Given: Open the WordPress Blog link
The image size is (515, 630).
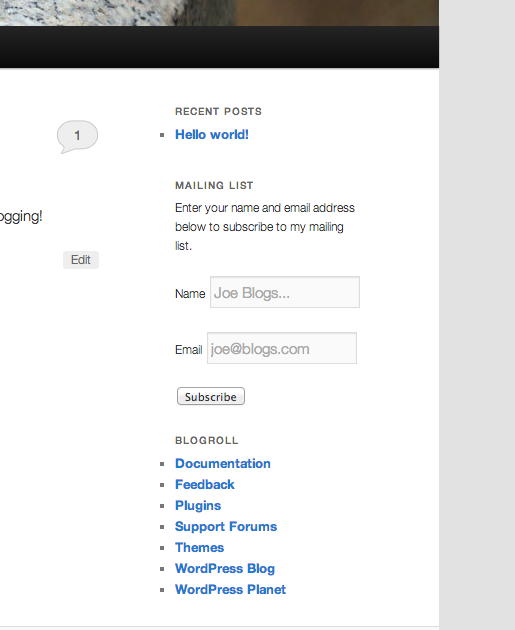Looking at the screenshot, I should (225, 569).
